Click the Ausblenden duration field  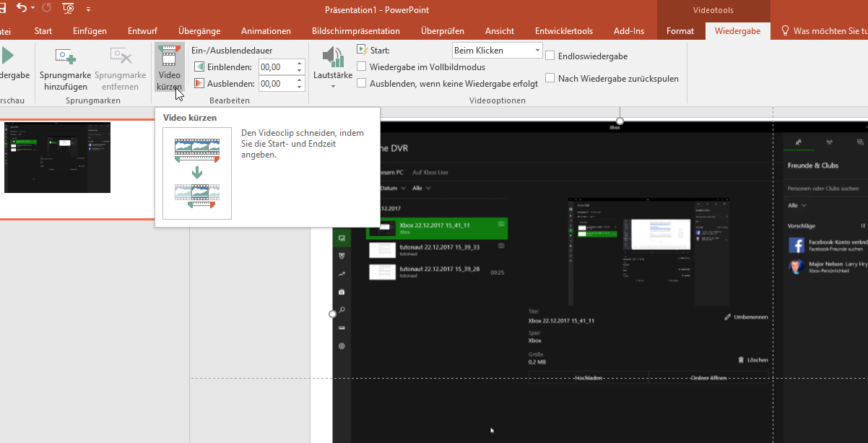pos(276,84)
